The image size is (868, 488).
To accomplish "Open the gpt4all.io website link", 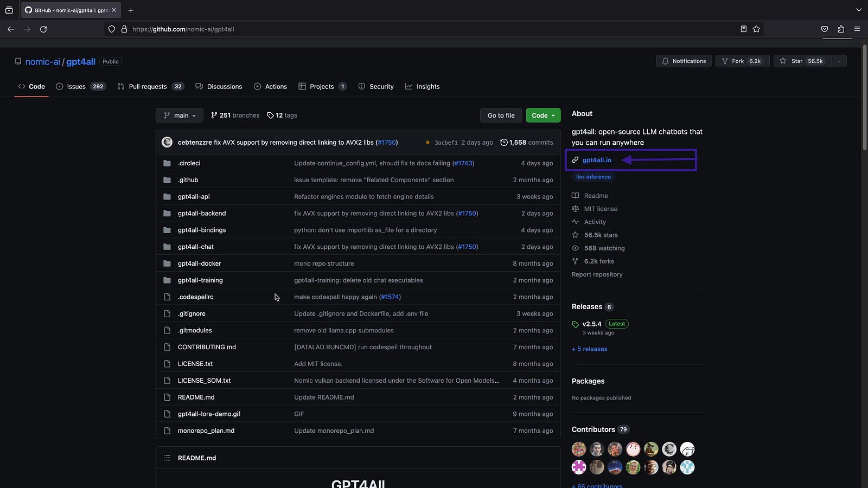I will tap(597, 160).
